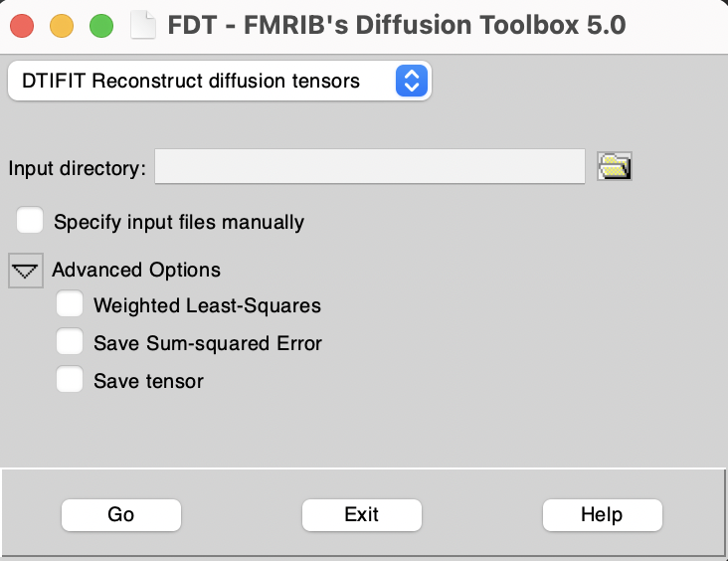Click the document proxy icon in title bar

(144, 25)
